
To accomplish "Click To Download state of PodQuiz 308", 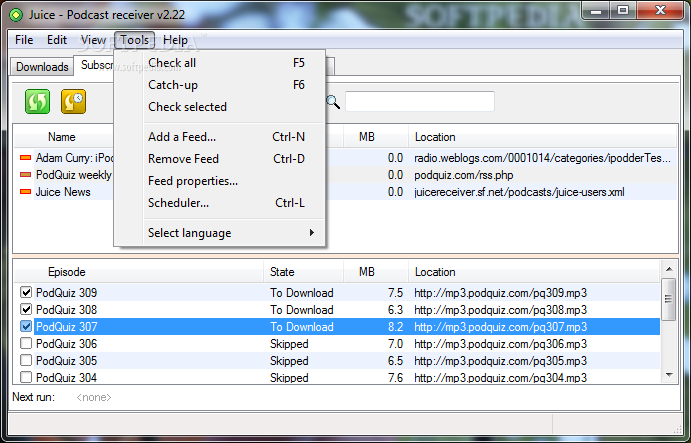I will click(302, 310).
